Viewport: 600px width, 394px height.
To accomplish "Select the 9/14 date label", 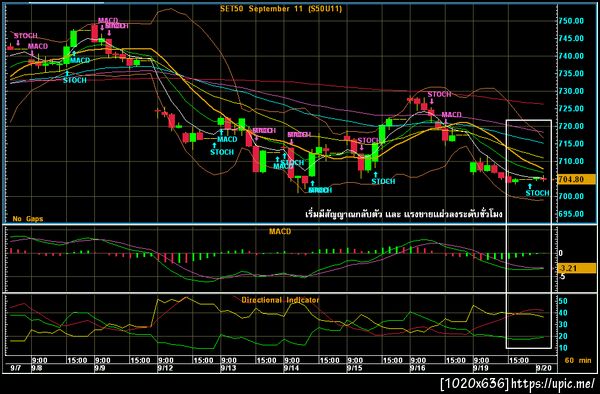I will pos(291,368).
